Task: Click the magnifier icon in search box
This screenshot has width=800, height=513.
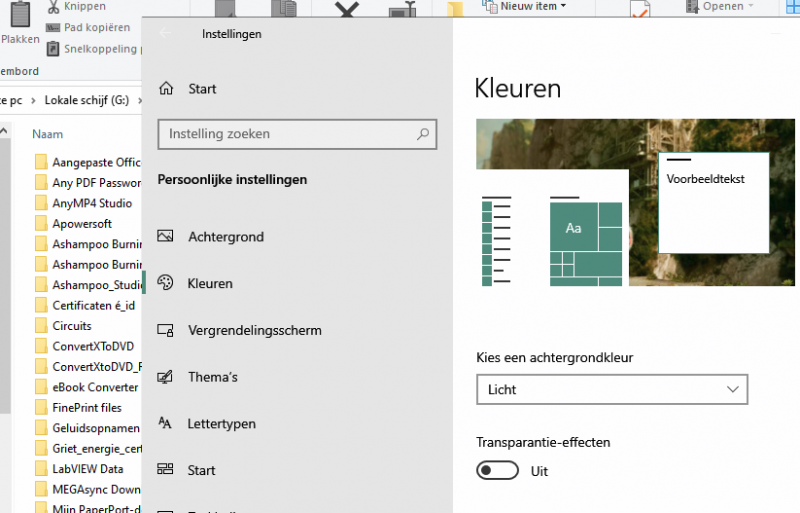Action: pyautogui.click(x=423, y=134)
